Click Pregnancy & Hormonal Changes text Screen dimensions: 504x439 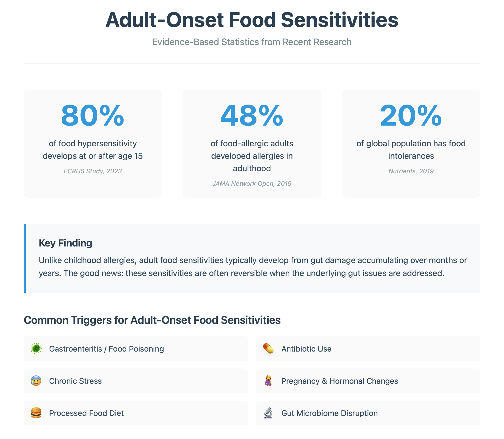click(339, 381)
